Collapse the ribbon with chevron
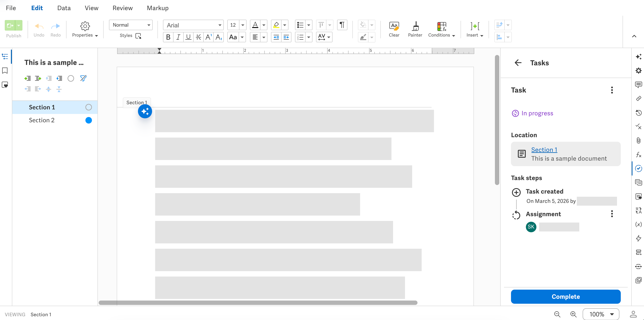 click(634, 36)
